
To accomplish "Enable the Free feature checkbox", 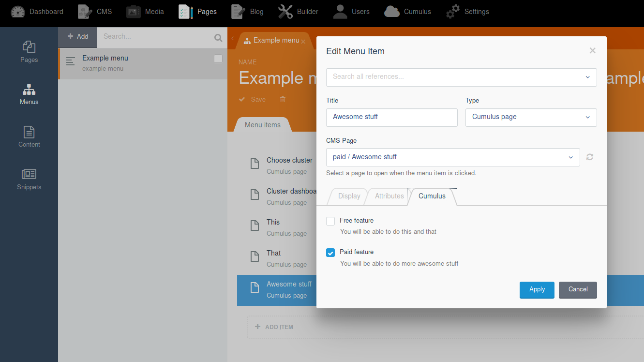I will 330,221.
